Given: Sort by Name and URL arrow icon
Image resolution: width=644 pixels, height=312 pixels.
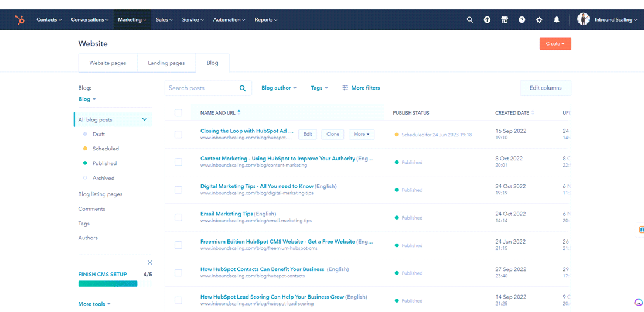Looking at the screenshot, I should 239,112.
